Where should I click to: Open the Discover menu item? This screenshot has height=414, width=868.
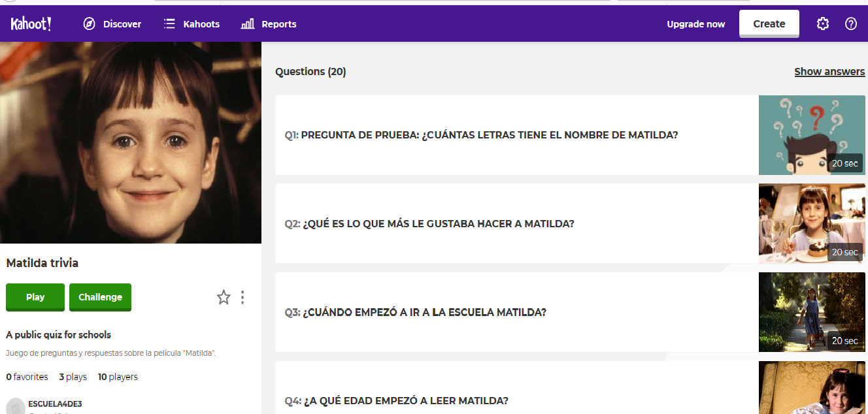[x=112, y=24]
